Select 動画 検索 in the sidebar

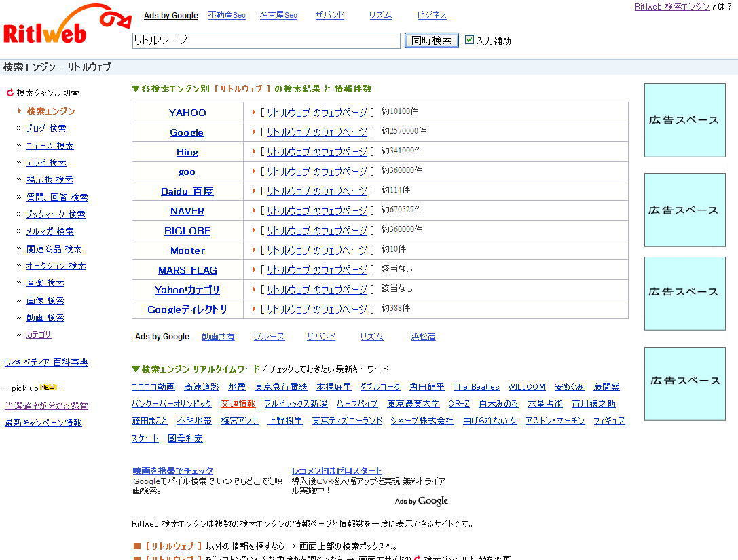click(x=45, y=318)
